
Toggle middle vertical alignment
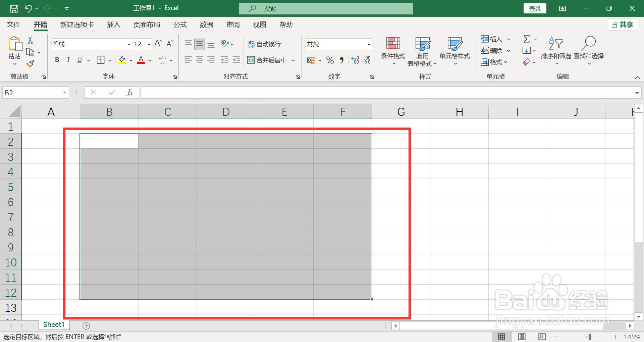pyautogui.click(x=200, y=44)
